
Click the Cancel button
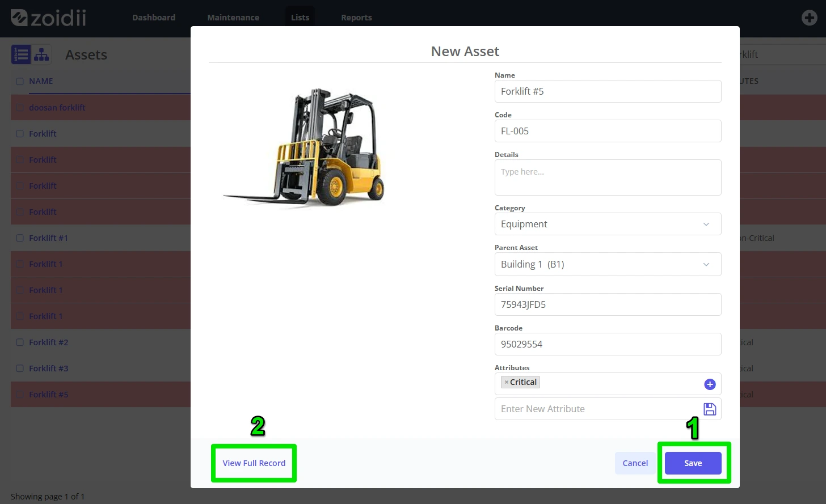coord(635,463)
